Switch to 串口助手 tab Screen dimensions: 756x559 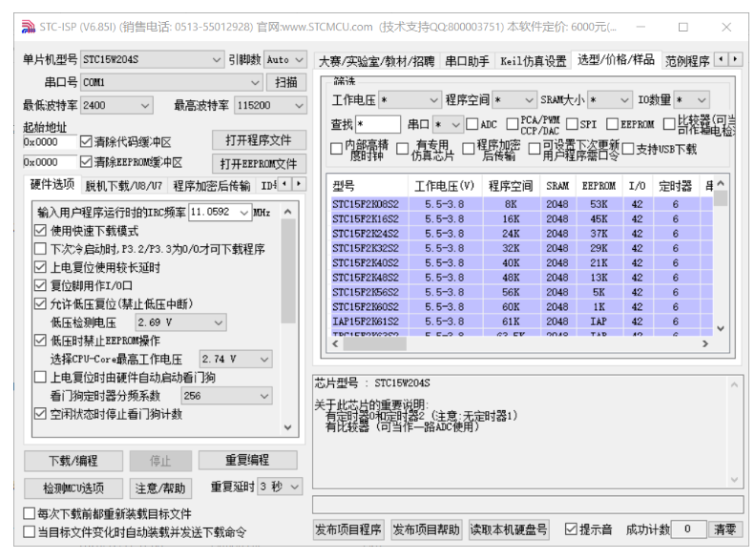coord(467,61)
